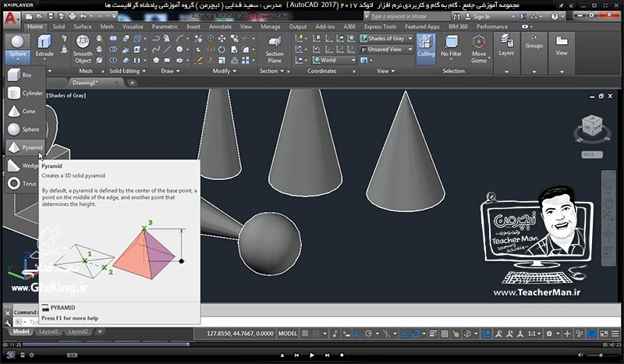Open the Shades of Gray visual style dropdown
This screenshot has width=624, height=364.
[386, 39]
